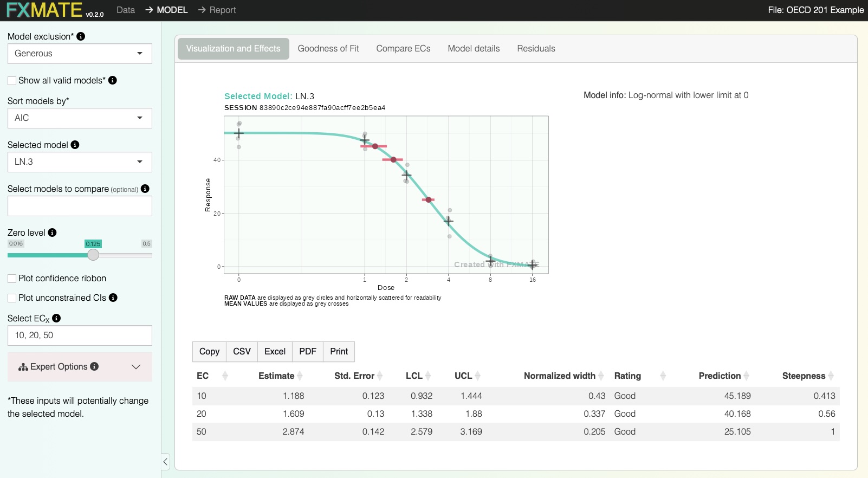Toggle Plot confidence ribbon checkbox
868x478 pixels.
click(x=12, y=279)
